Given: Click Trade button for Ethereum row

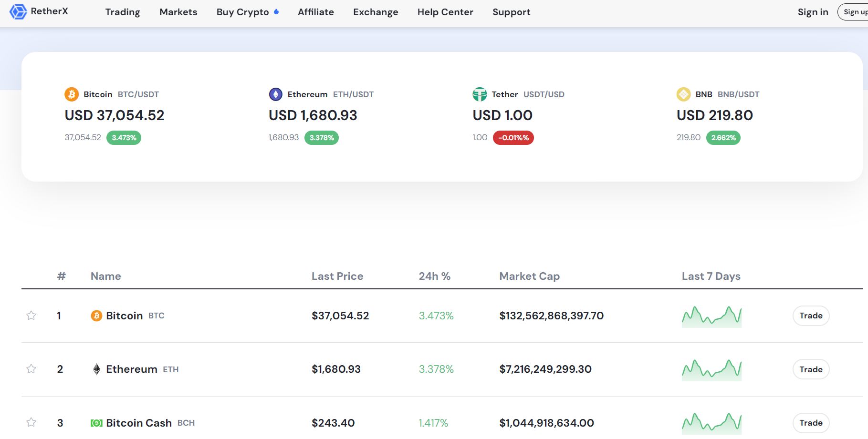Looking at the screenshot, I should [x=811, y=369].
